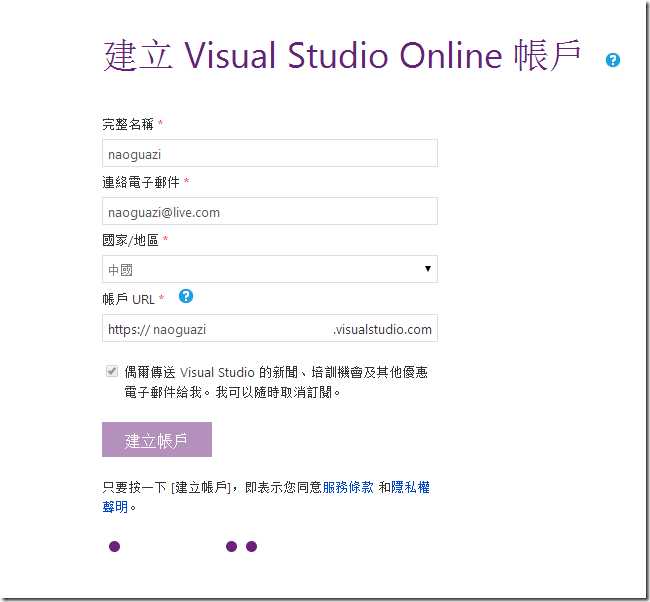Click the 帳戶 URL label
Screen dimensions: 650x602
tap(129, 299)
